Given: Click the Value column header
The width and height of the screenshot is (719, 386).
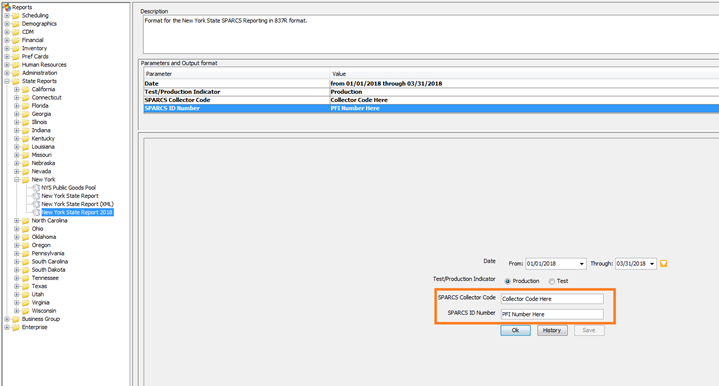Looking at the screenshot, I should pyautogui.click(x=524, y=74).
